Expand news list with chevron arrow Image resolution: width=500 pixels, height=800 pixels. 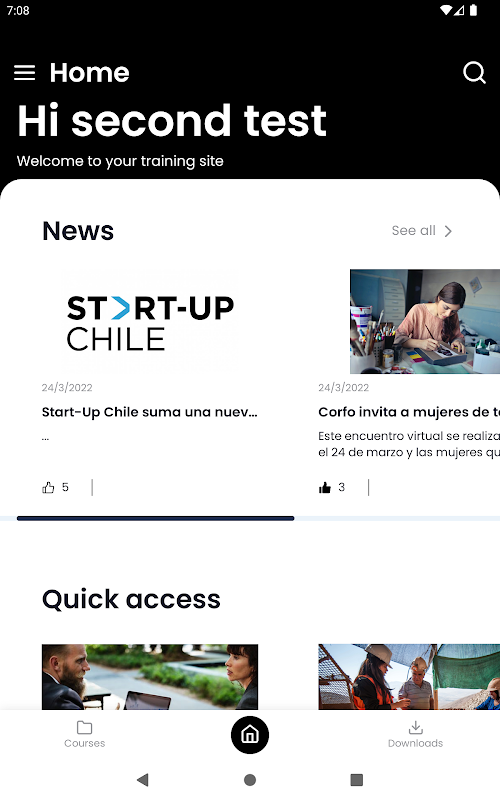[x=448, y=231]
